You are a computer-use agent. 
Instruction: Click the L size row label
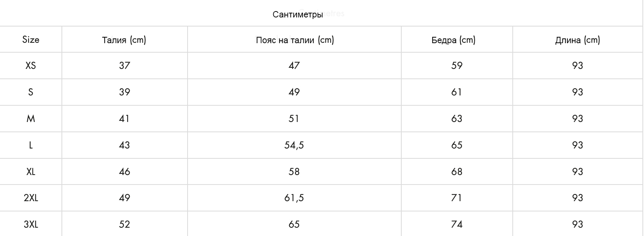31,145
